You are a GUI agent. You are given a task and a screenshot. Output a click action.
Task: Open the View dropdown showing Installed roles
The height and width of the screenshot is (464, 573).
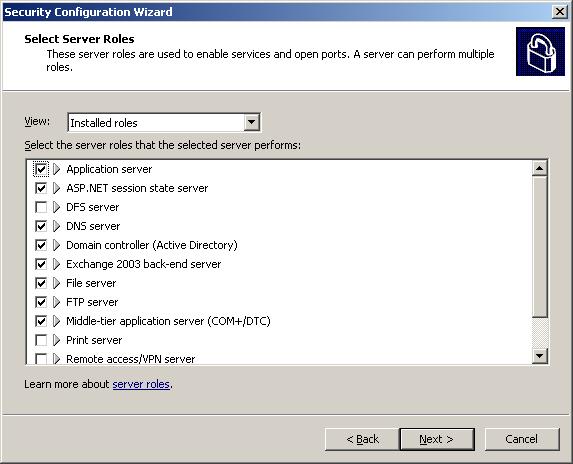click(x=164, y=122)
